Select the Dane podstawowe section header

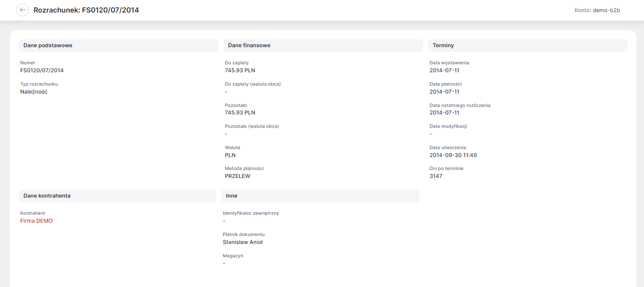(119, 46)
